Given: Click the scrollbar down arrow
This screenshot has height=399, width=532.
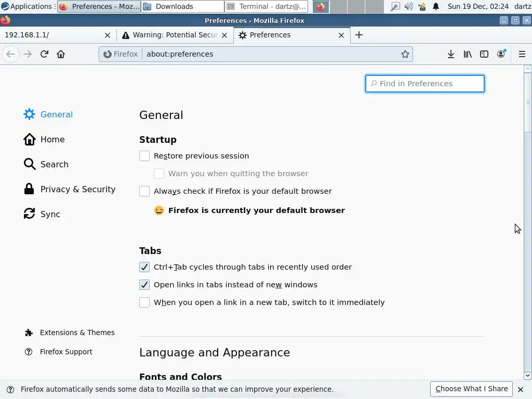Looking at the screenshot, I should tap(528, 376).
